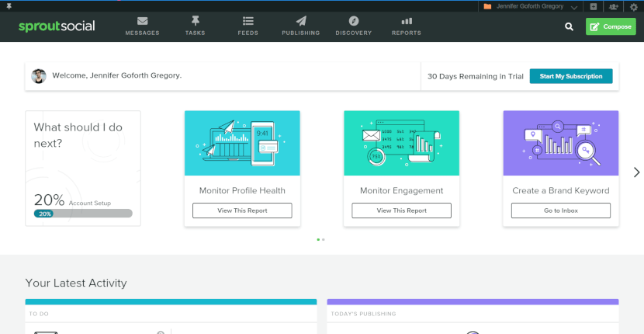Click Start My Subscription button
Image resolution: width=644 pixels, height=334 pixels.
pos(571,76)
